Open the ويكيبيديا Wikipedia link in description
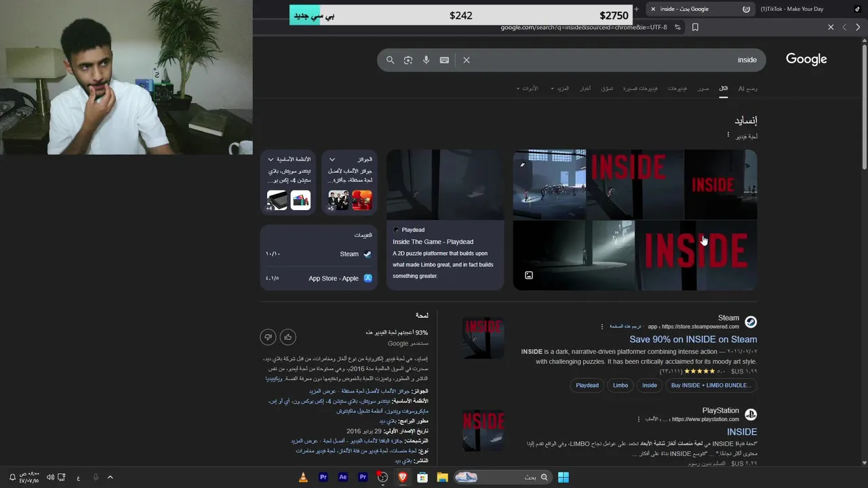This screenshot has height=488, width=868. (273, 378)
